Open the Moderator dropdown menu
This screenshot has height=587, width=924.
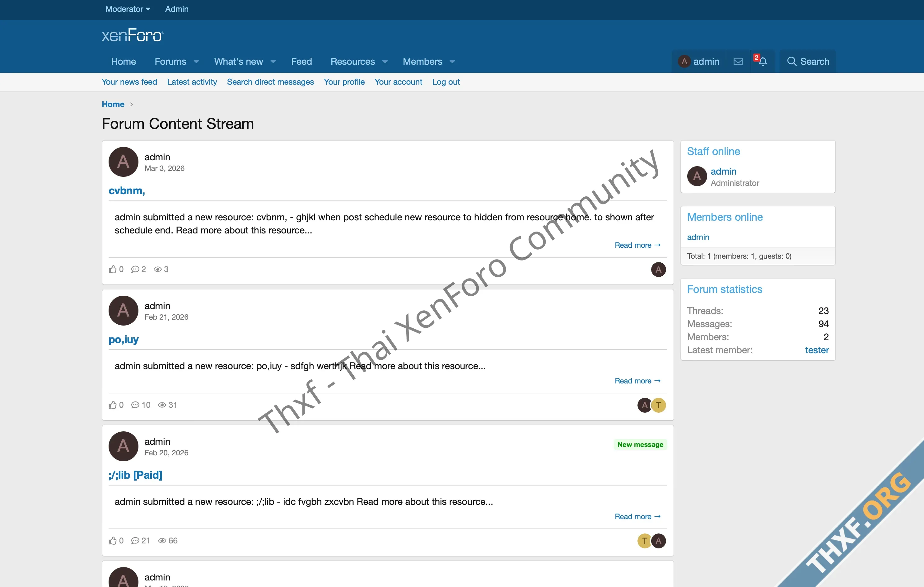(127, 9)
